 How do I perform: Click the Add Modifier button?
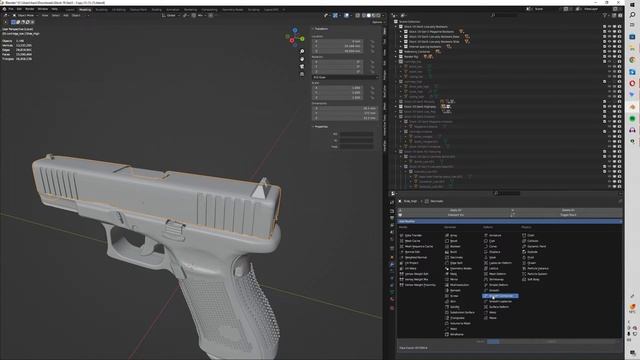click(510, 221)
